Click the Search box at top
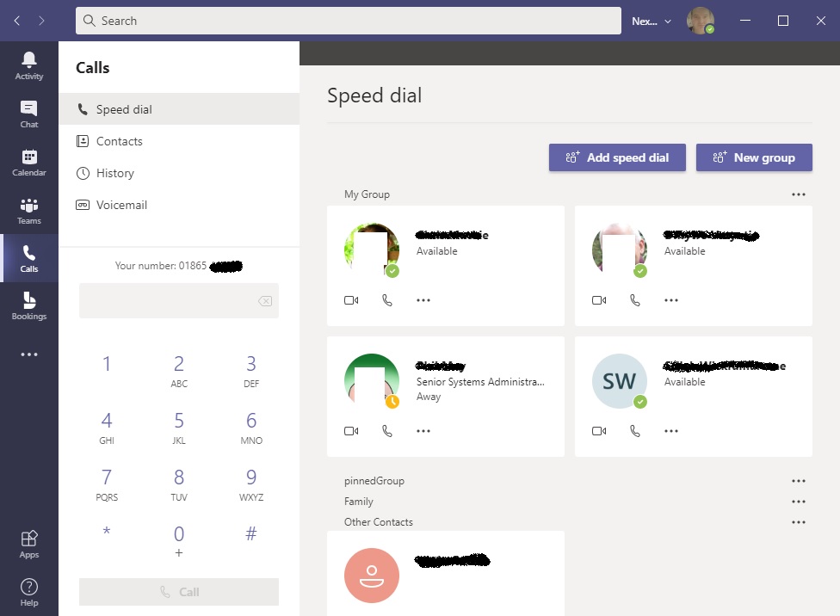840x616 pixels. [349, 21]
